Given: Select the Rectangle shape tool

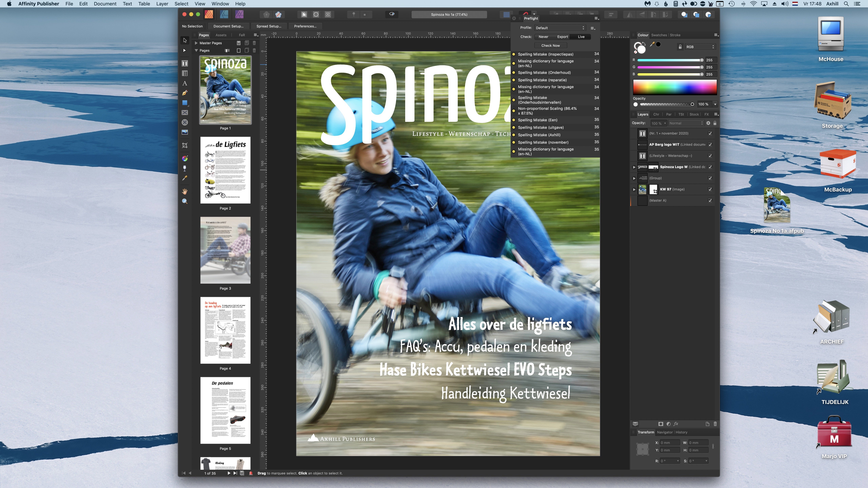Looking at the screenshot, I should coord(185,103).
